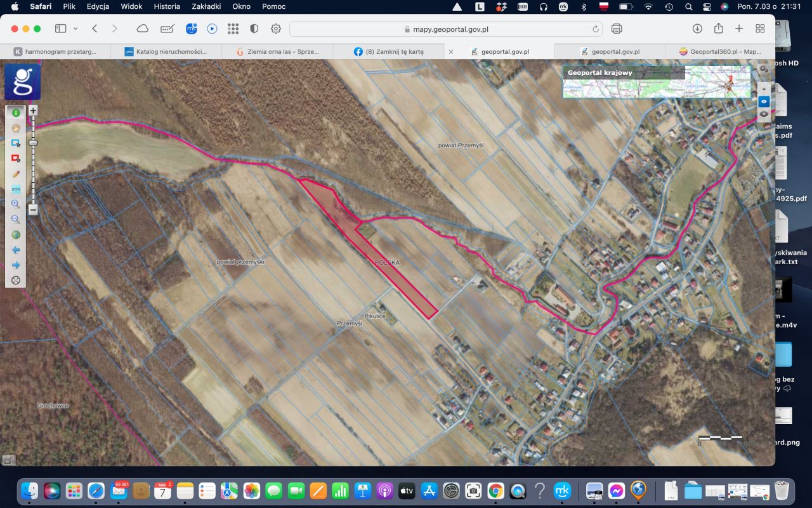Screen dimensions: 812x508
Task: Open the Zakładki menu
Action: tap(207, 6)
